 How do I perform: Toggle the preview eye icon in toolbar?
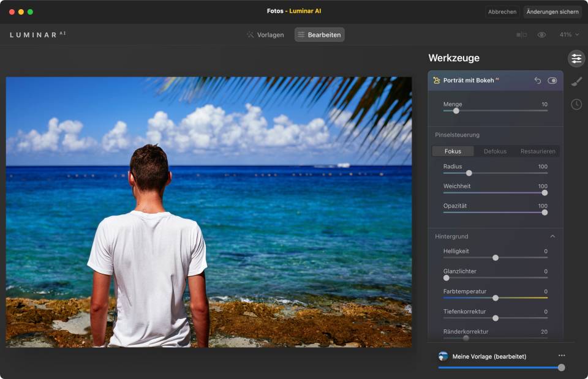click(x=541, y=35)
